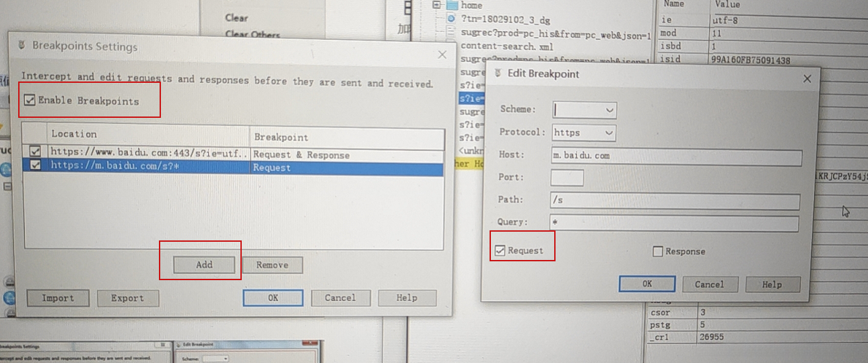Select the Clear Others menu entry

pos(253,34)
